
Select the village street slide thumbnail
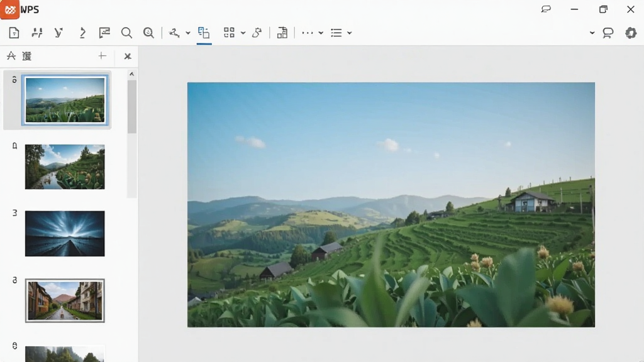point(65,300)
